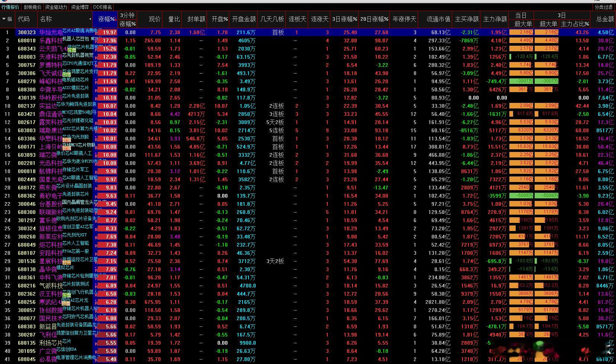Screen dimensions: 616x364
Task: Click the 台基股份 stock name
Action: pyautogui.click(x=51, y=204)
